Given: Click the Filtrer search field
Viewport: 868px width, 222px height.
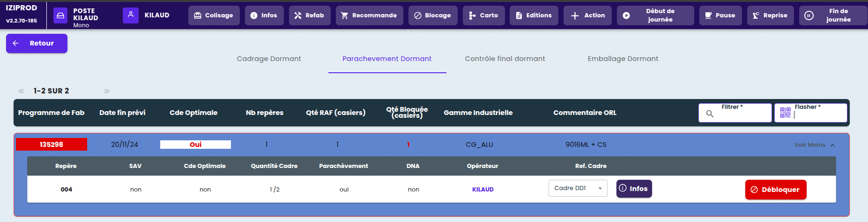Looking at the screenshot, I should [735, 113].
